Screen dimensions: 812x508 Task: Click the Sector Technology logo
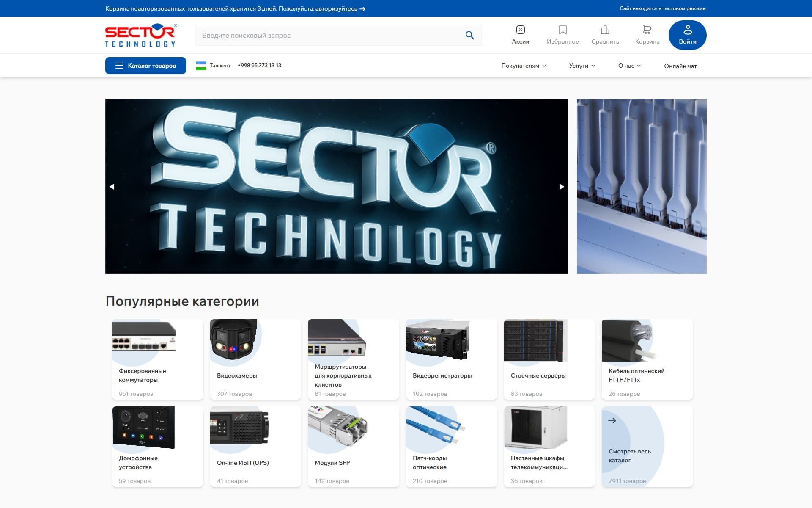(x=141, y=35)
